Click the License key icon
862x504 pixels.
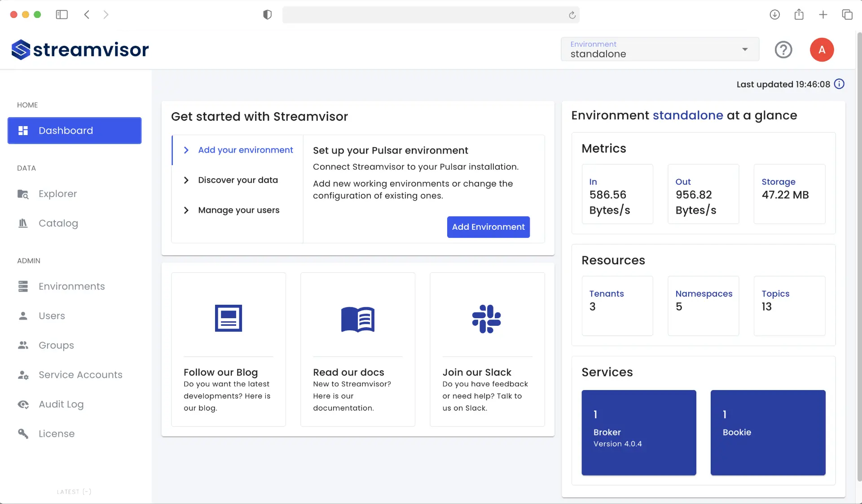[x=23, y=434]
